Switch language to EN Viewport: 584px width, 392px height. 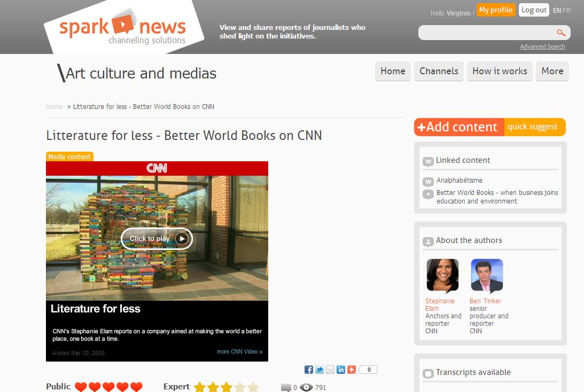point(557,11)
